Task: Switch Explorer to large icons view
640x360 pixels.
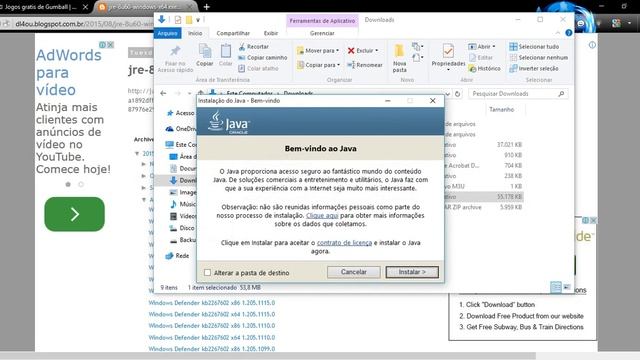Action: pos(567,287)
